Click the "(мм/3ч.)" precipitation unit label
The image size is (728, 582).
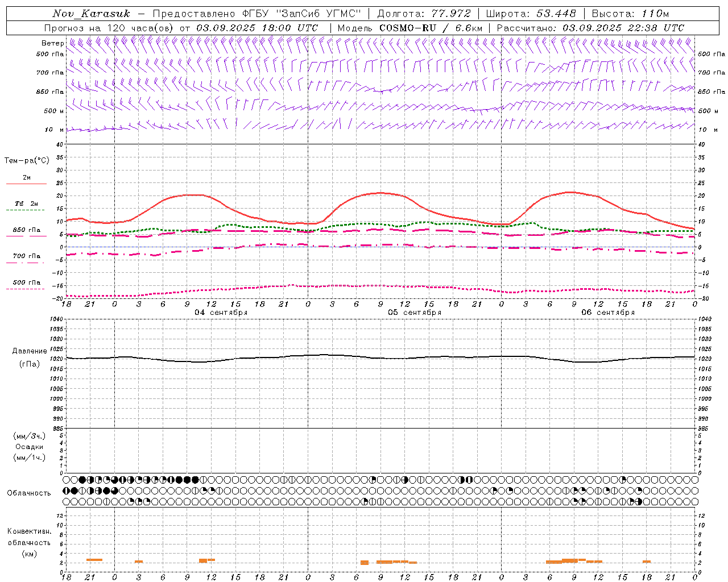coord(30,436)
